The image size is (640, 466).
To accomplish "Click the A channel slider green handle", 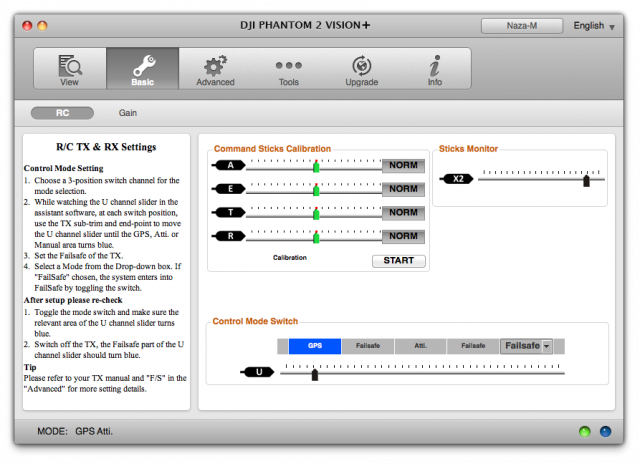I will coord(316,166).
